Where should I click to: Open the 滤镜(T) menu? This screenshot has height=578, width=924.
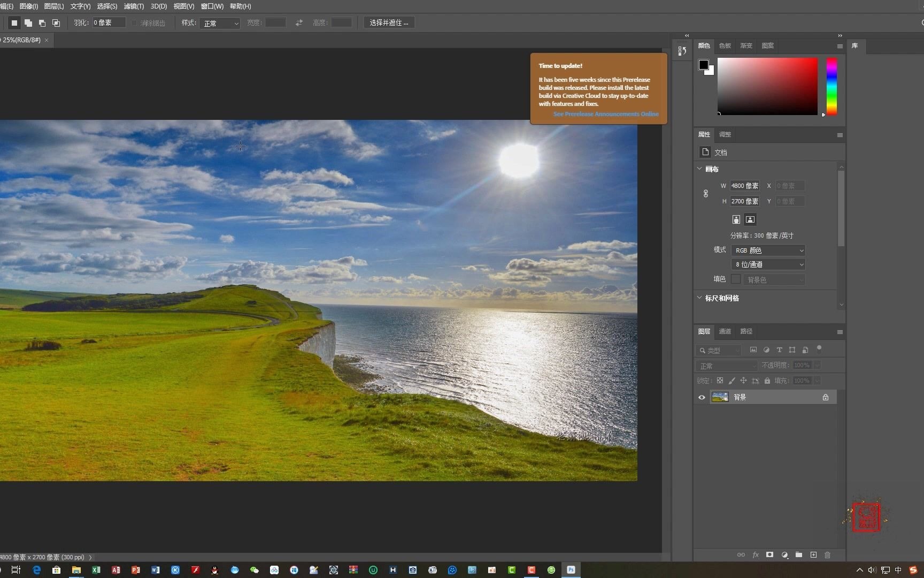(134, 6)
